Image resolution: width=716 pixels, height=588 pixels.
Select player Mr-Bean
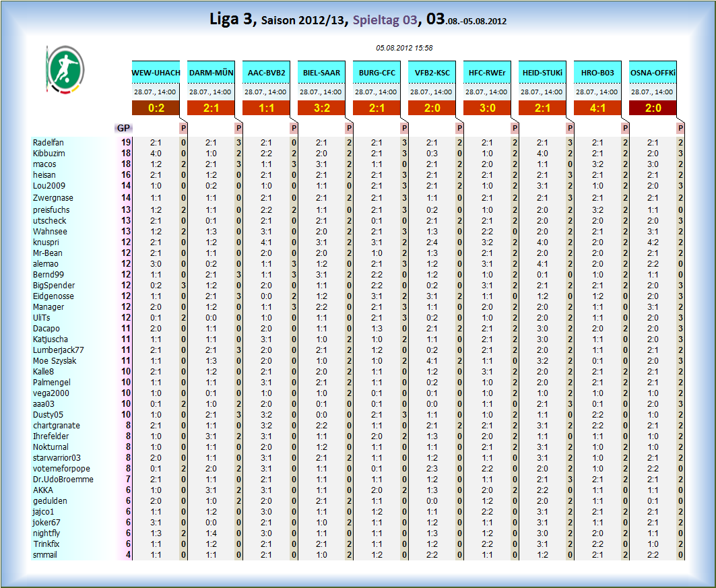(x=48, y=253)
